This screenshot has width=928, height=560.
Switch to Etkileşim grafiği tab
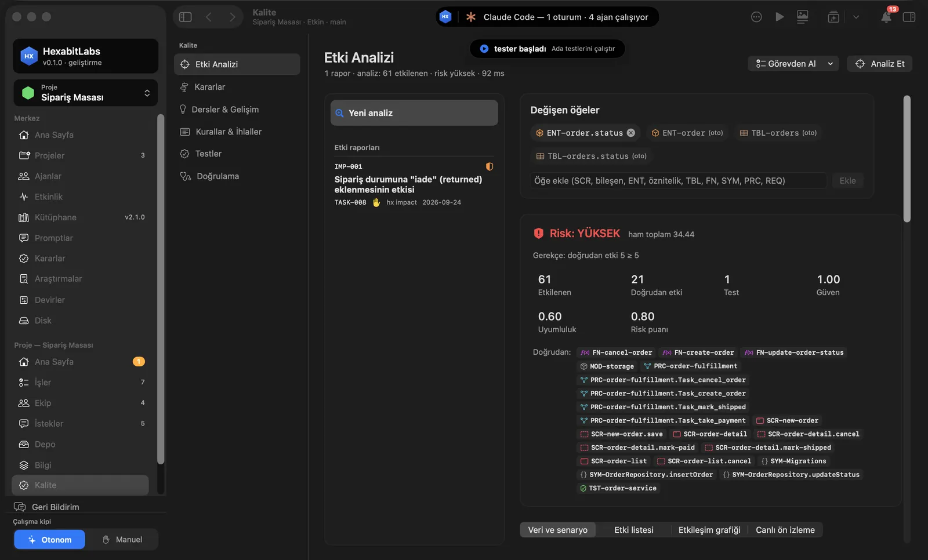(x=709, y=530)
